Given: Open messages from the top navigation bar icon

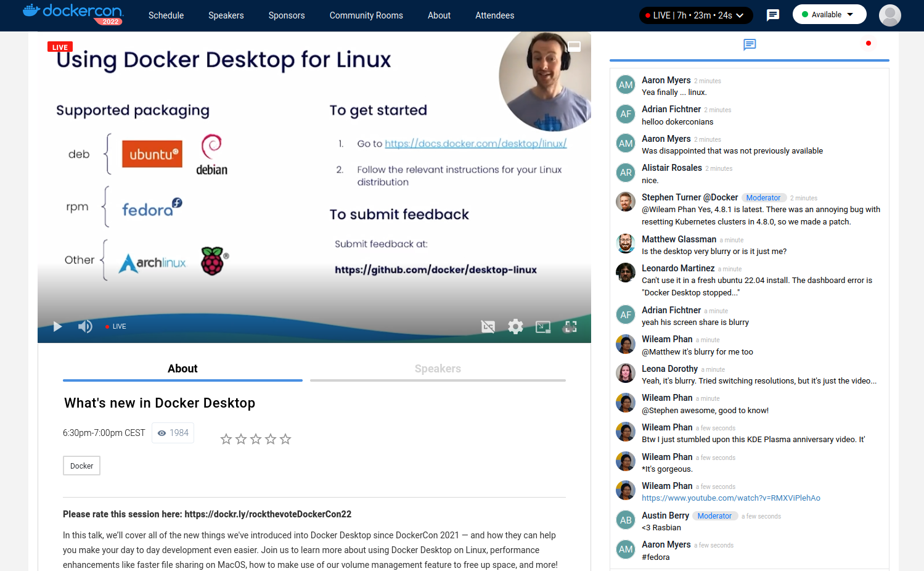Looking at the screenshot, I should [772, 15].
